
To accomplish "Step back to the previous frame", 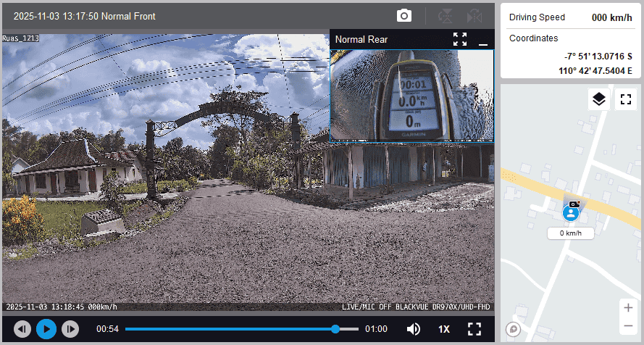I will (22, 329).
